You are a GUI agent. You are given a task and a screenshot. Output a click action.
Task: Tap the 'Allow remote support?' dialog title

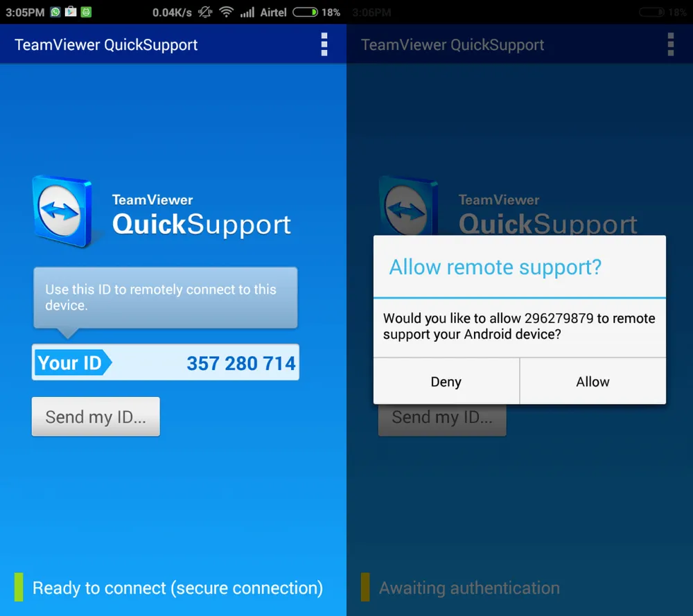[495, 267]
